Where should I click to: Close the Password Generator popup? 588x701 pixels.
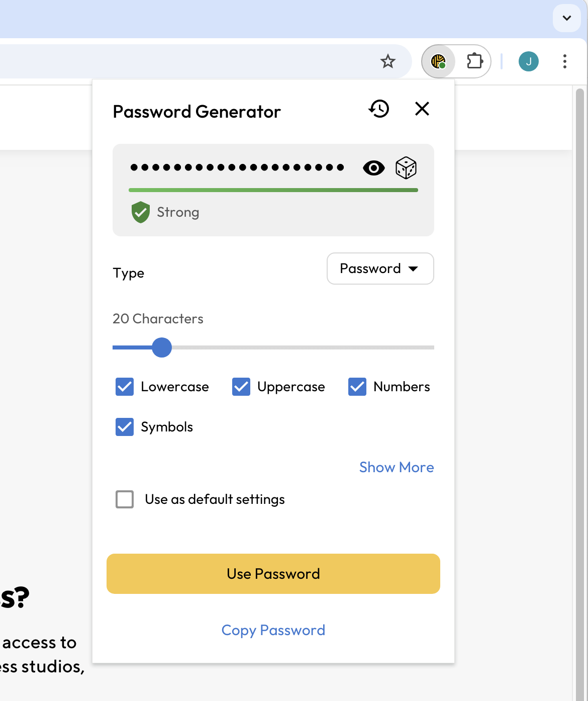(422, 109)
